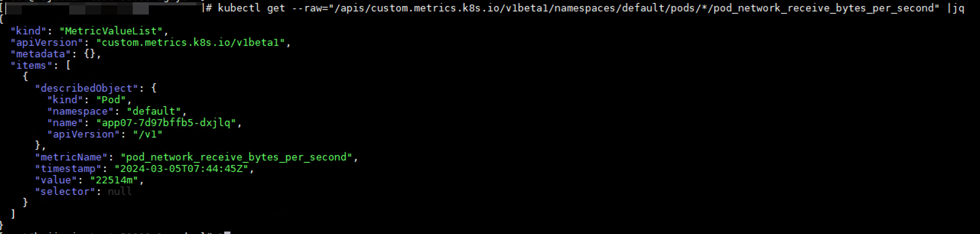980x234 pixels.
Task: Click the pod name "app07-7d97bffb5-dxjlq"
Action: click(166, 123)
